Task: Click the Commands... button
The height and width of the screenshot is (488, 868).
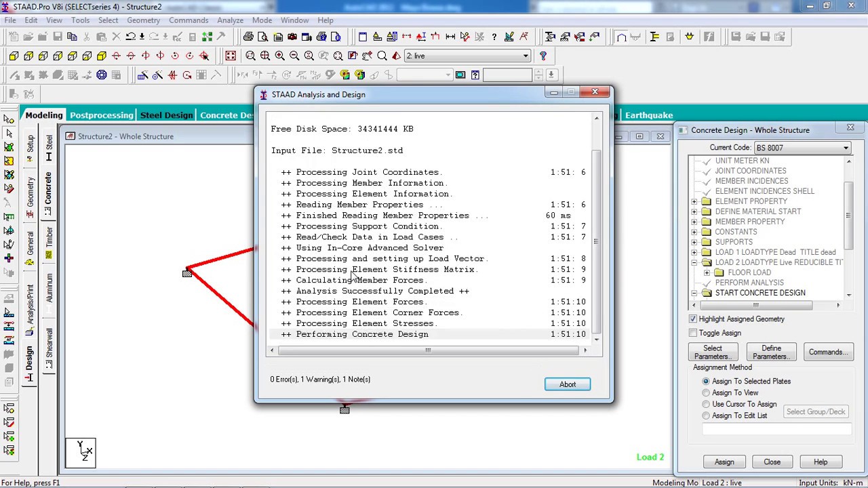Action: (828, 352)
